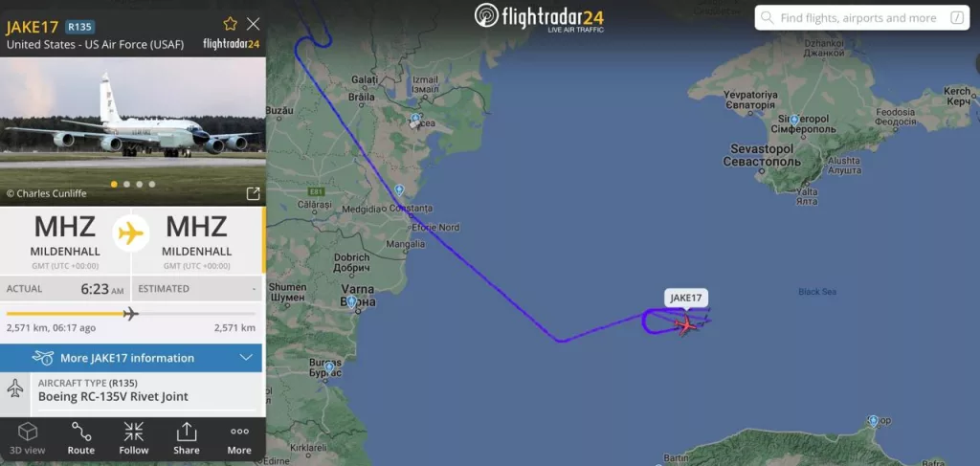Show the flight Route
Image resolution: width=980 pixels, height=466 pixels.
point(81,438)
